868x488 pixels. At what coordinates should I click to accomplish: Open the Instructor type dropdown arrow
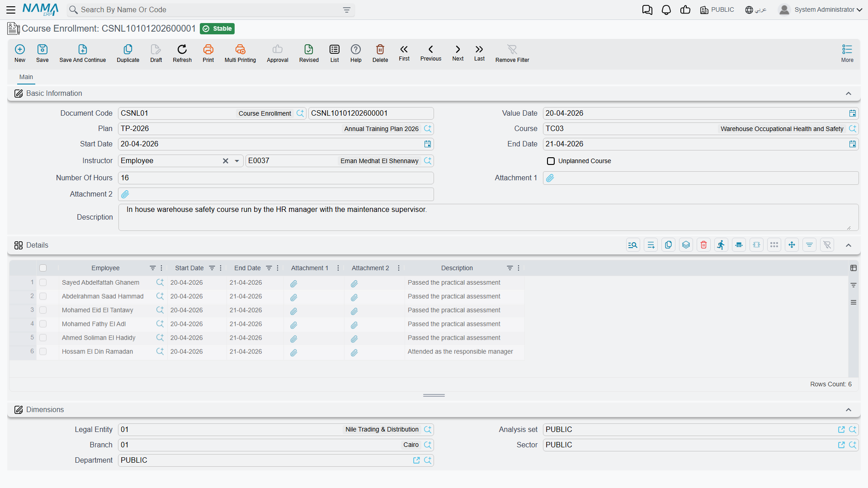237,161
